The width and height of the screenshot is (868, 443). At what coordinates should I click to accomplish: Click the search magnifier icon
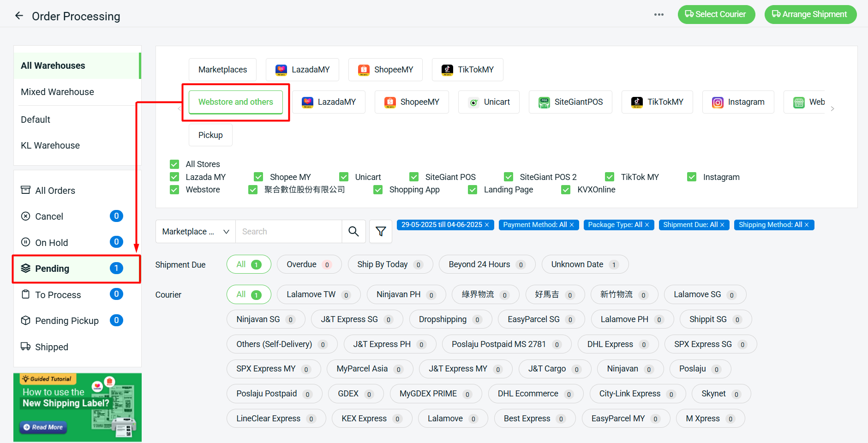click(x=353, y=231)
